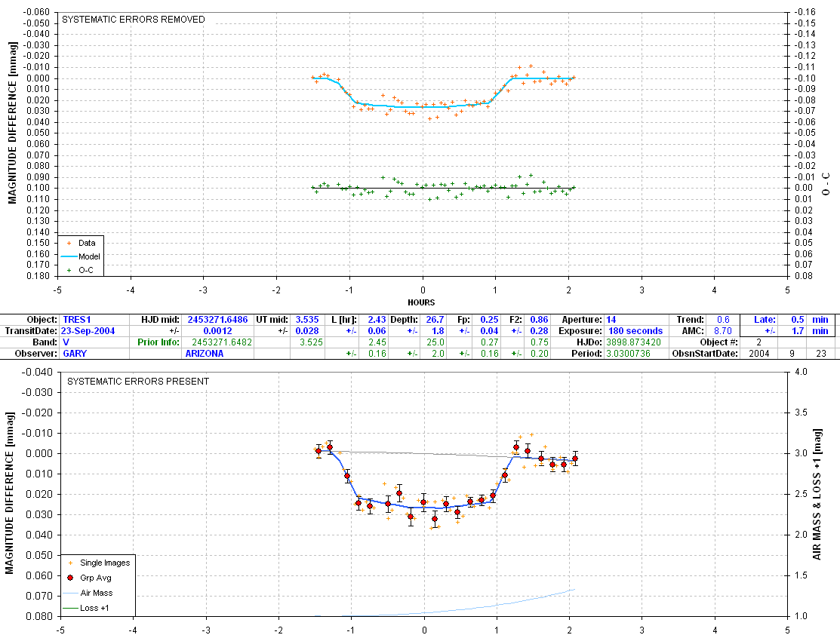Click the L uncertainty value 0.06
Viewport: 840px width, 638px height.
pyautogui.click(x=377, y=331)
